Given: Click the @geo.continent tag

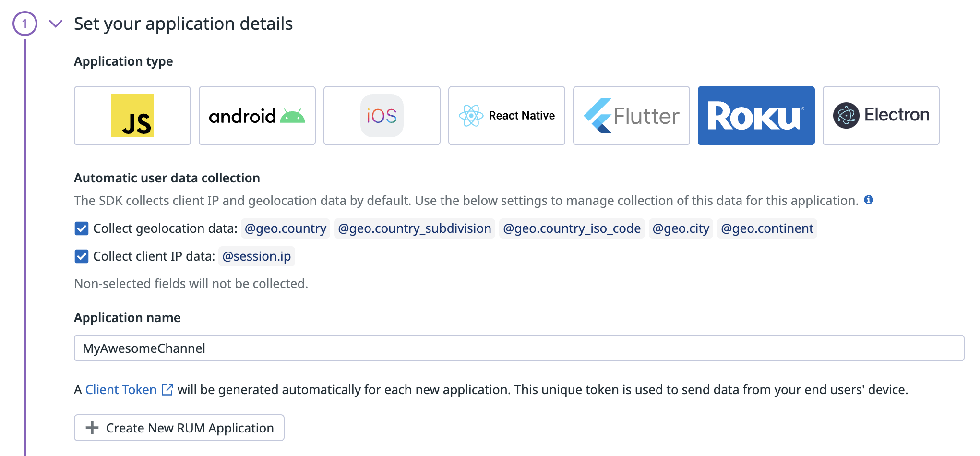Looking at the screenshot, I should tap(767, 228).
